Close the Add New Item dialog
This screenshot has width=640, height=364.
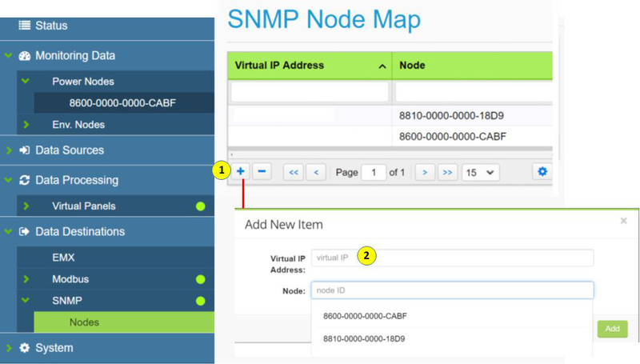click(x=624, y=221)
